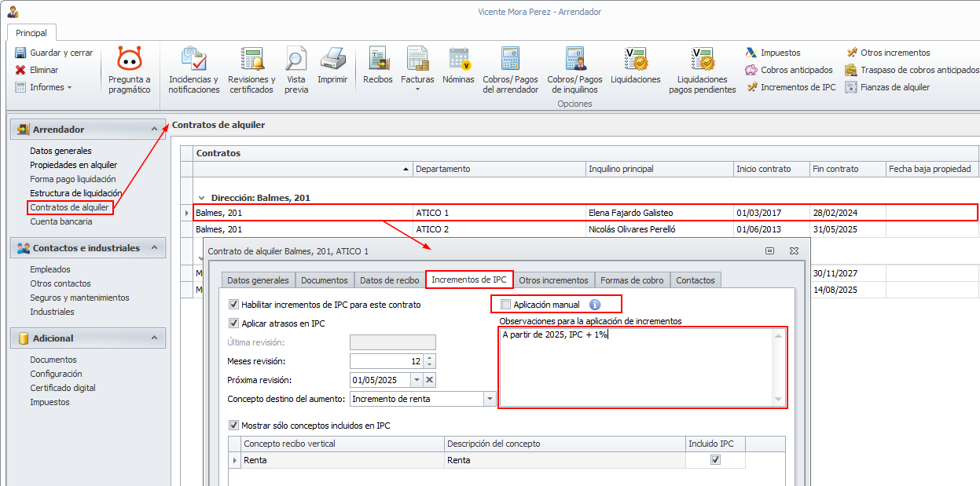Open the Concepto destino del aumento dropdown
Screen dimensions: 980x486
click(490, 399)
